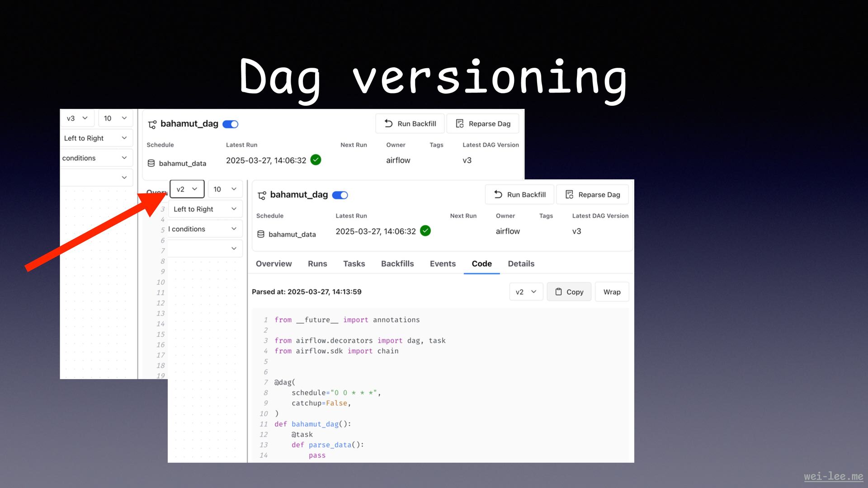868x488 pixels.
Task: Click front Run Backfill button
Action: [x=520, y=195]
